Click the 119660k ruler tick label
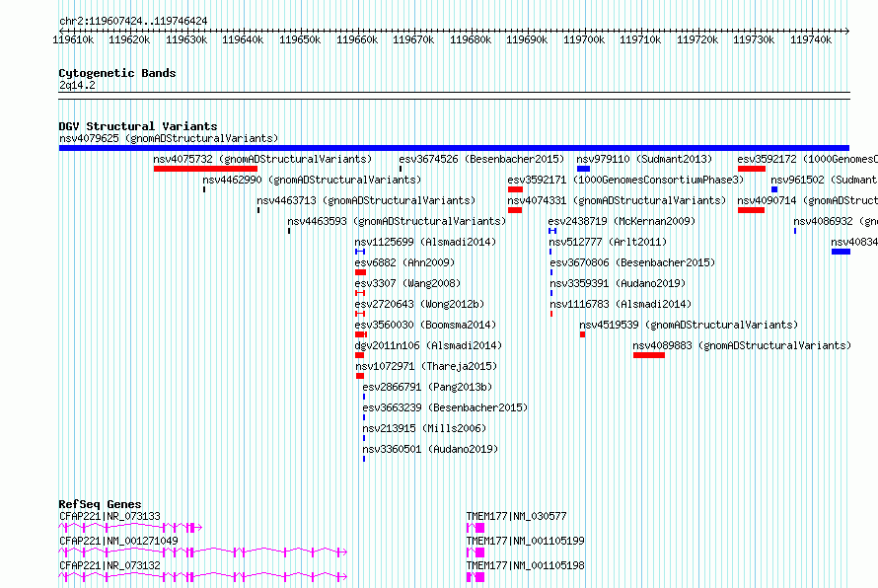The image size is (878, 588). (x=357, y=39)
